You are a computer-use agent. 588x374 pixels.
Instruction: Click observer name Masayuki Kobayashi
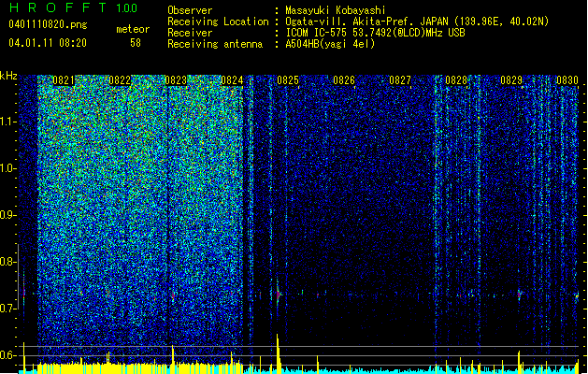pyautogui.click(x=336, y=10)
